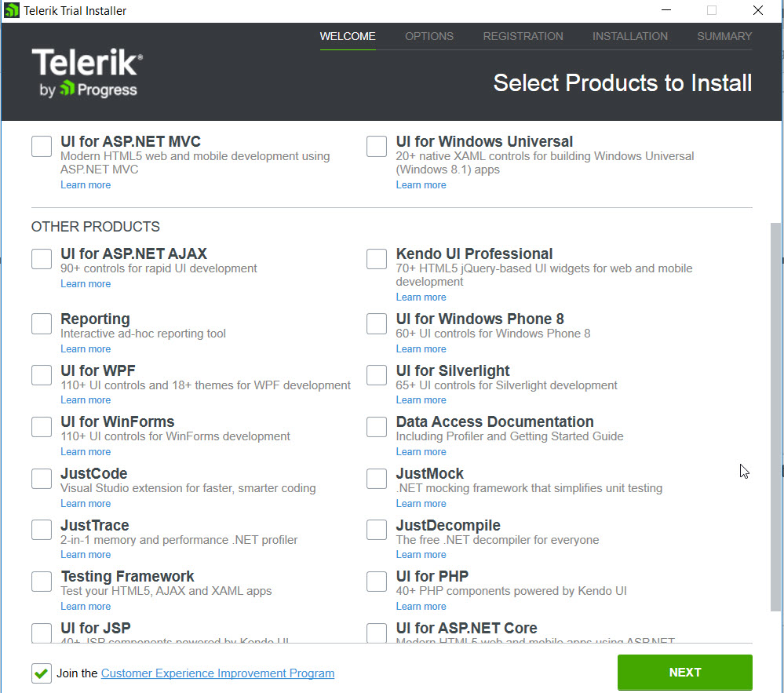Minimize the installer window
Screen dimensions: 784x693
coord(666,11)
